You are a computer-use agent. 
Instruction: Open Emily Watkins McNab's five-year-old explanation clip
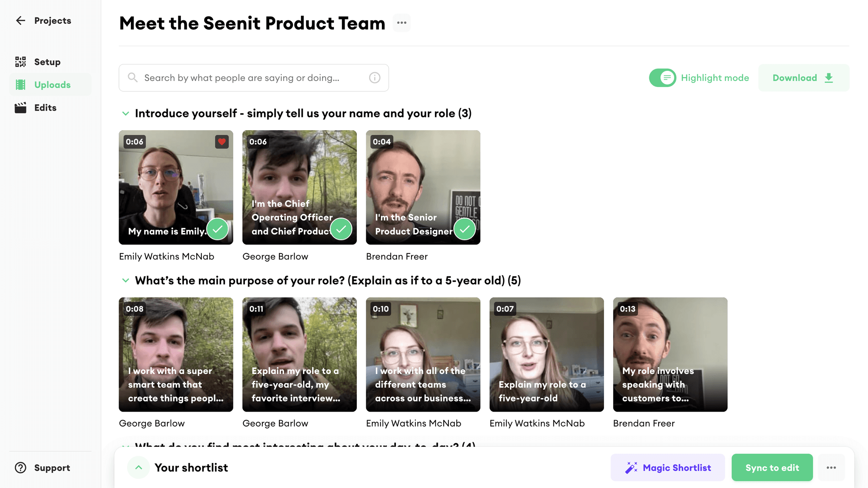tap(546, 354)
